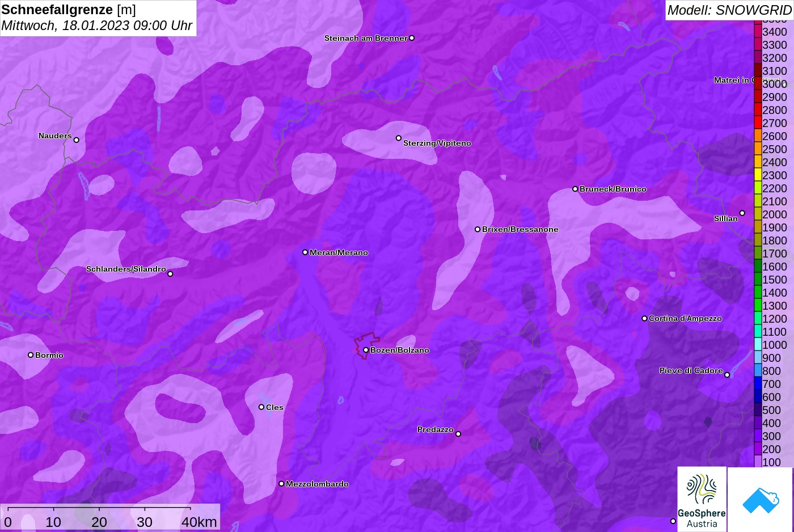Select the Bormio location marker dot
The image size is (794, 532).
[31, 355]
